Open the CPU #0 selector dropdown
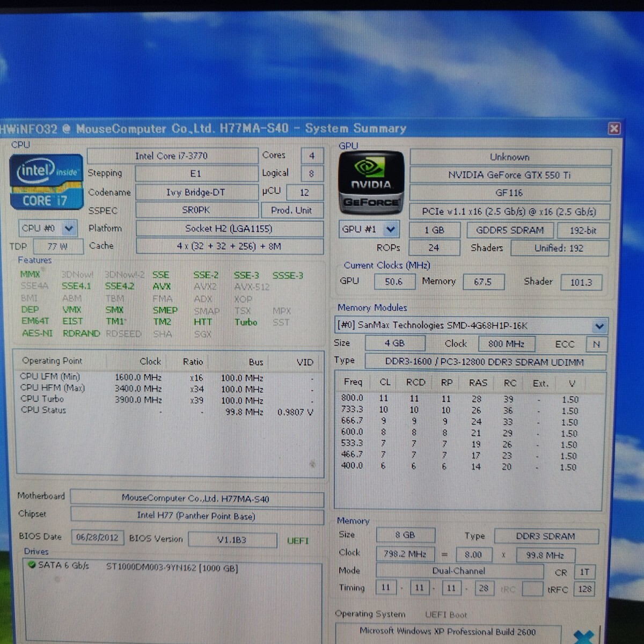 tap(69, 229)
